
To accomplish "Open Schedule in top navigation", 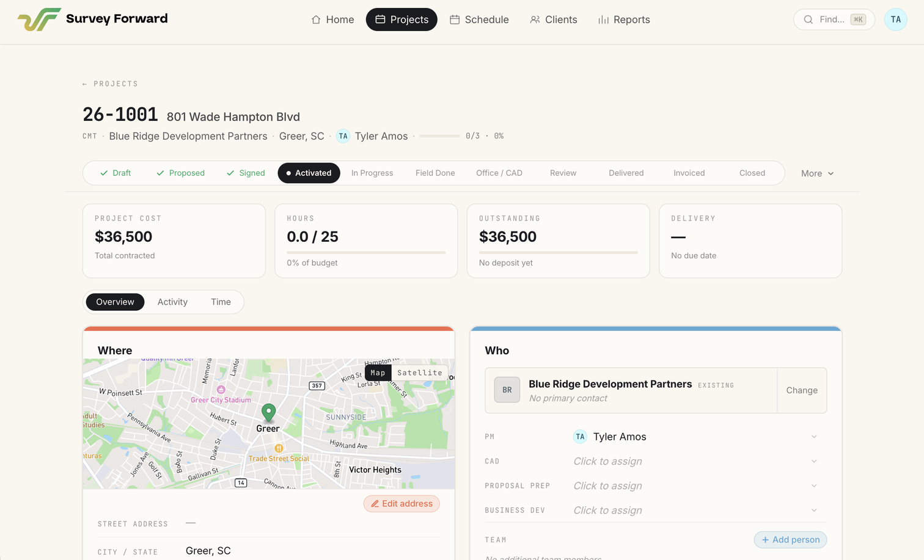I will tap(479, 20).
